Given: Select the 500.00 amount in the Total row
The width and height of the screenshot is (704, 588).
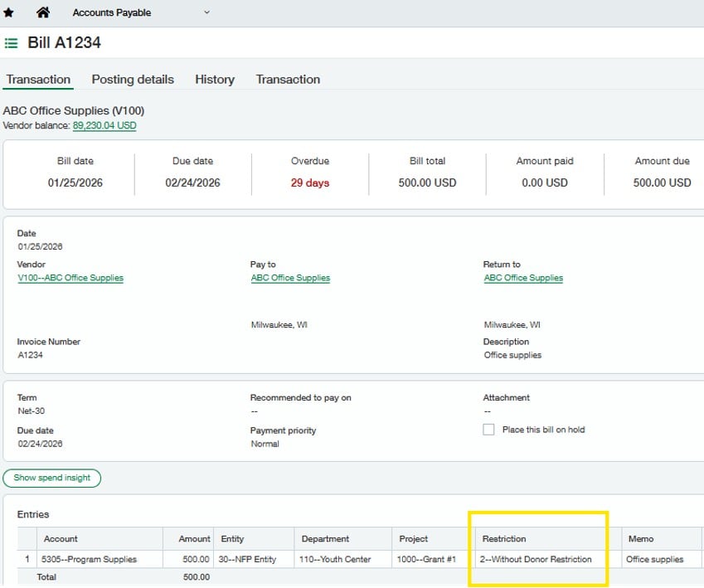Looking at the screenshot, I should tap(197, 577).
